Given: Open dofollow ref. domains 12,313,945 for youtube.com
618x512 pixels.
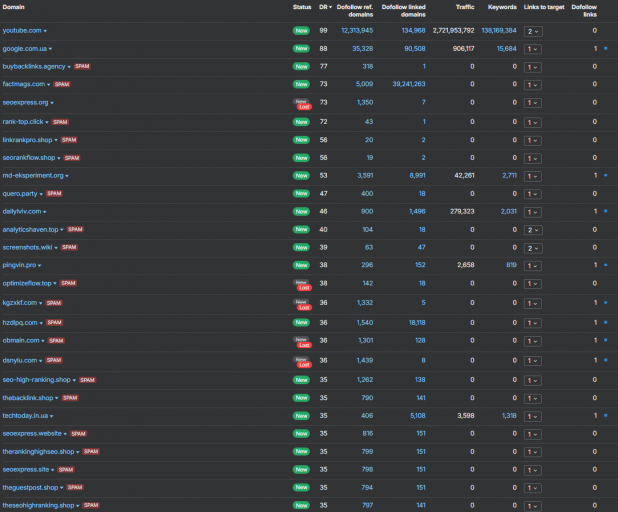Looking at the screenshot, I should [x=357, y=30].
